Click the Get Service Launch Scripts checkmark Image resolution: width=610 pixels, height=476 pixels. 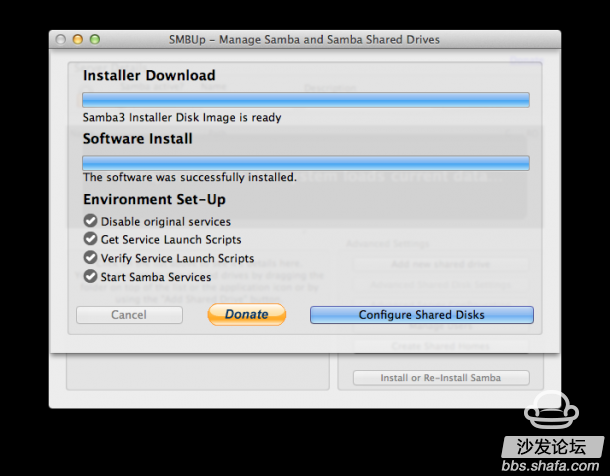[90, 238]
